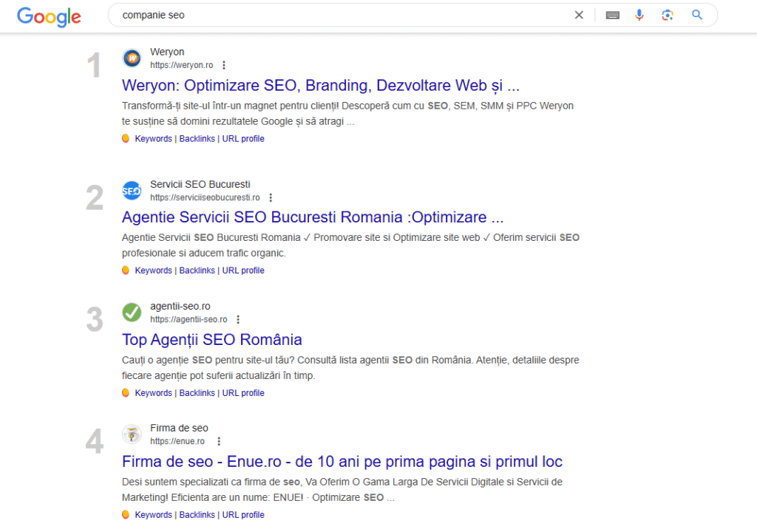Open URL profile for Enue.ro result
The height and width of the screenshot is (532, 757).
tap(243, 514)
